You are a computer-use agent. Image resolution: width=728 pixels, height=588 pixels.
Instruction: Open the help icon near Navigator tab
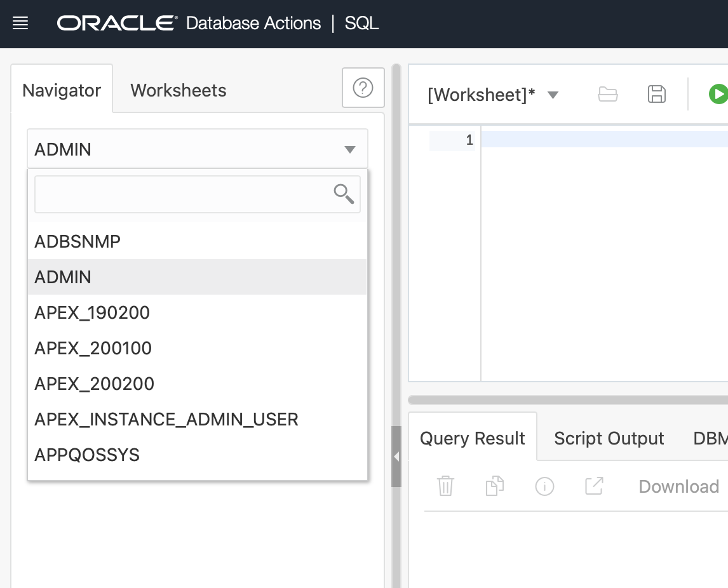tap(363, 88)
